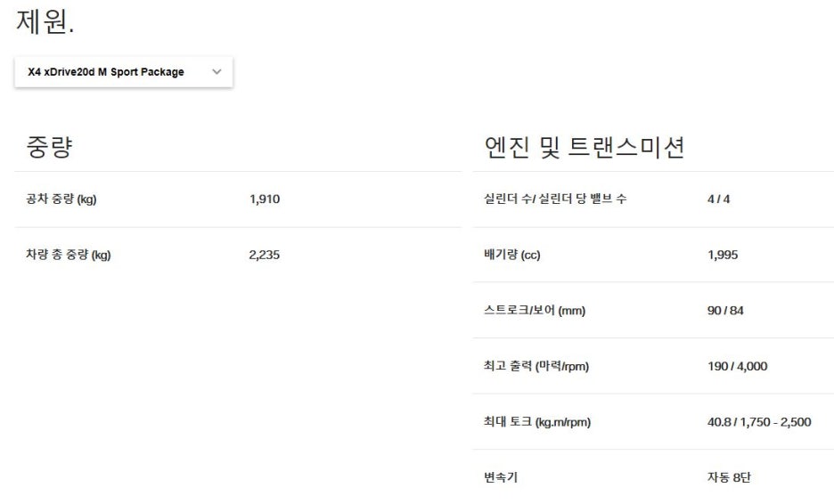Select the 엔진 및 트랜스미션 section heading

tap(584, 147)
